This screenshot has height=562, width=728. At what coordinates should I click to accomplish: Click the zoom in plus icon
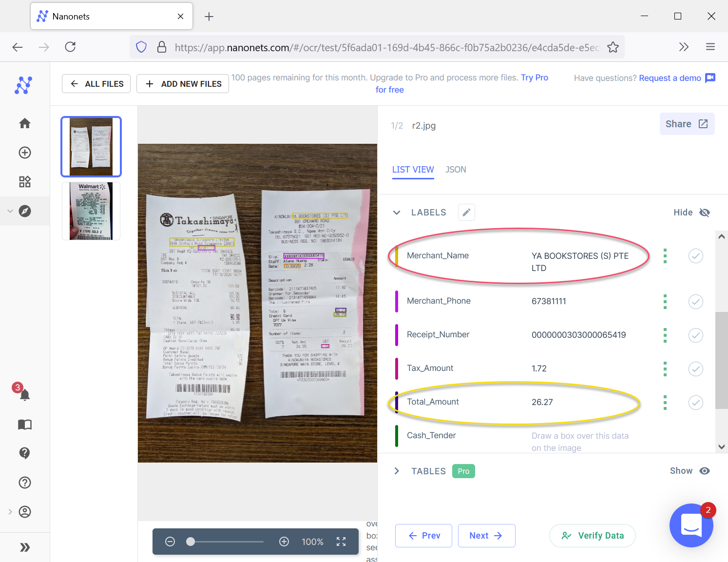click(x=284, y=542)
